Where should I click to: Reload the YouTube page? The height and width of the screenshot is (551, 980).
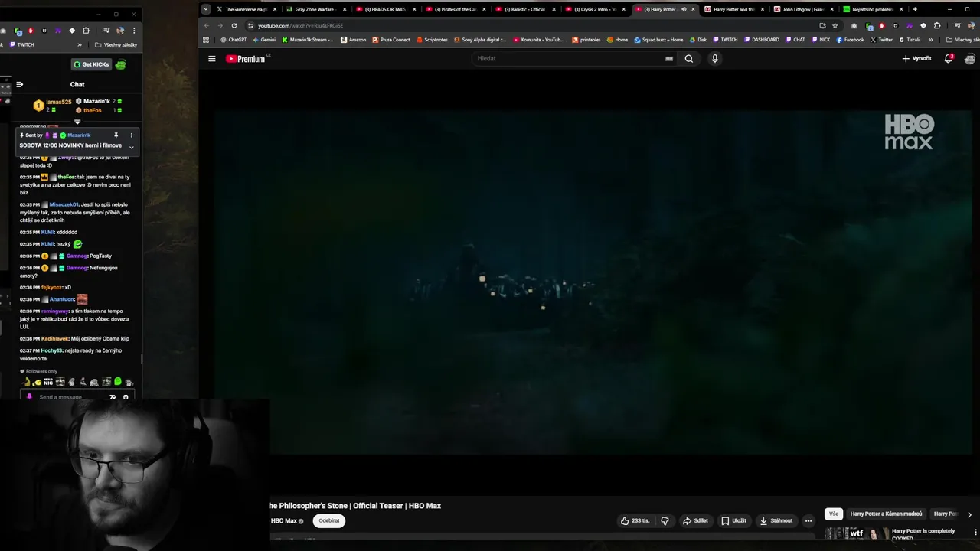point(234,25)
